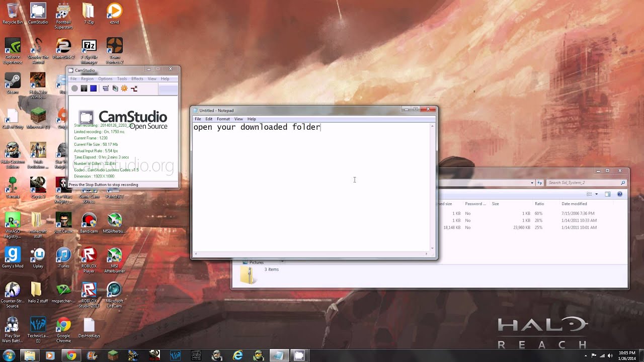Select the Garry's Mod desktop icon
The height and width of the screenshot is (362, 644).
(x=13, y=258)
